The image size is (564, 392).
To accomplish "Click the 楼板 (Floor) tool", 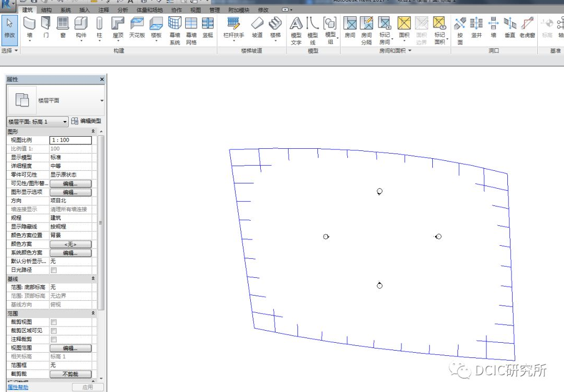I will click(x=156, y=28).
